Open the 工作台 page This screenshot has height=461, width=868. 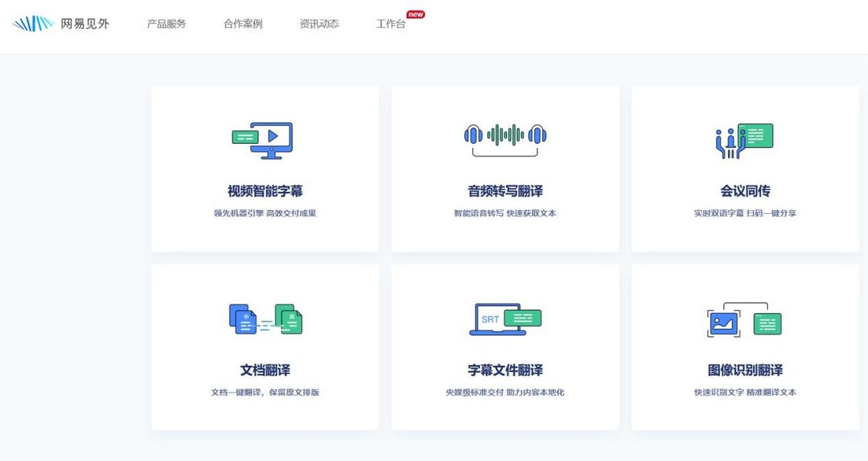pos(389,24)
